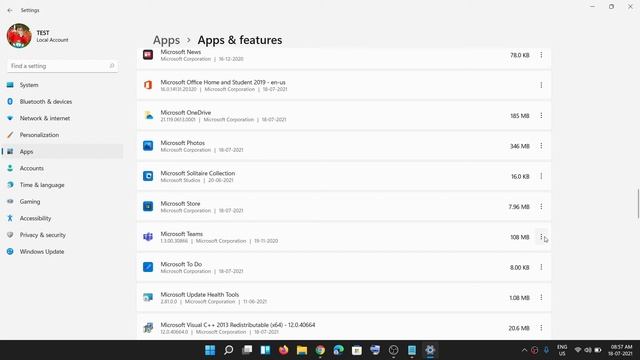Launch Google Chrome from the taskbar
The width and height of the screenshot is (640, 360).
(320, 350)
